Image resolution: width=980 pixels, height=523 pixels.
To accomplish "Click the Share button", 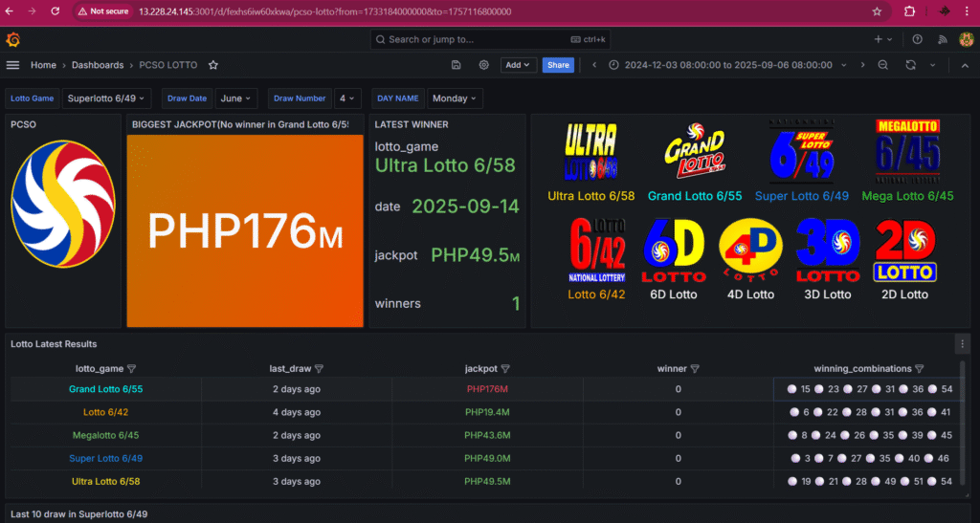I will 558,65.
